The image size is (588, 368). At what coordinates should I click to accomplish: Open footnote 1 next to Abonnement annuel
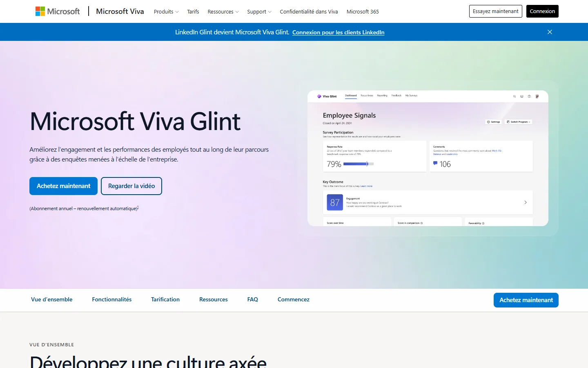click(x=138, y=207)
